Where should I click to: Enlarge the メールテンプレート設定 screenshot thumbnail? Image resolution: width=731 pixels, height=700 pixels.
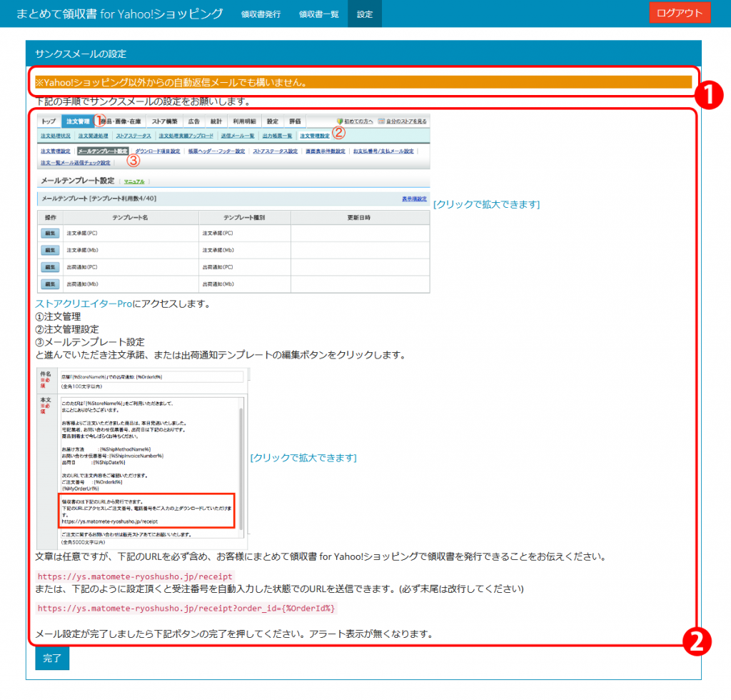(233, 204)
